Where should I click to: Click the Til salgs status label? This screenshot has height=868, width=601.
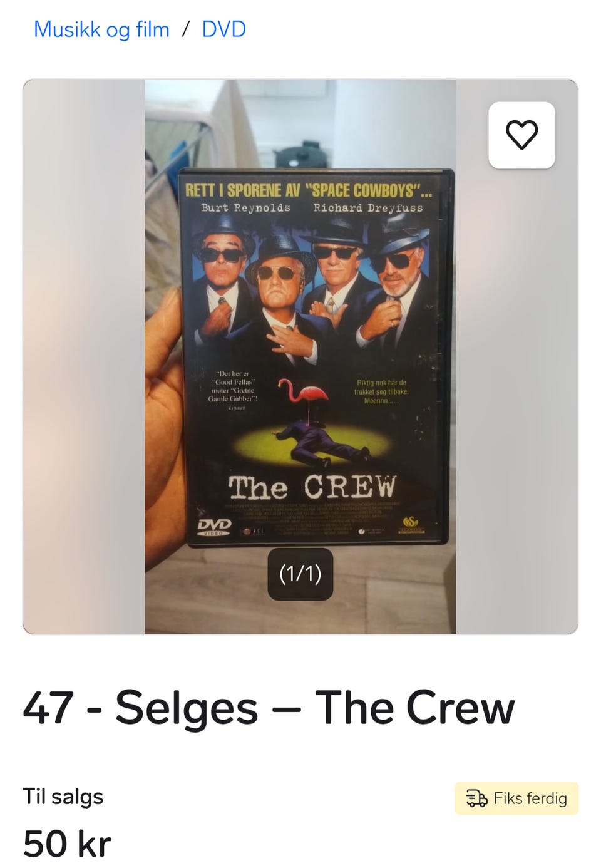pyautogui.click(x=63, y=797)
